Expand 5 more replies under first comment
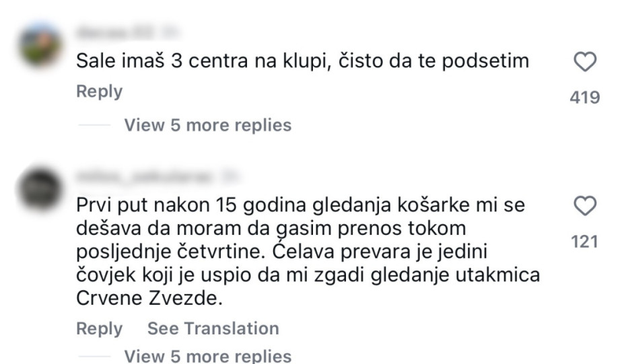Screen dimensions: 626x364 tap(207, 125)
